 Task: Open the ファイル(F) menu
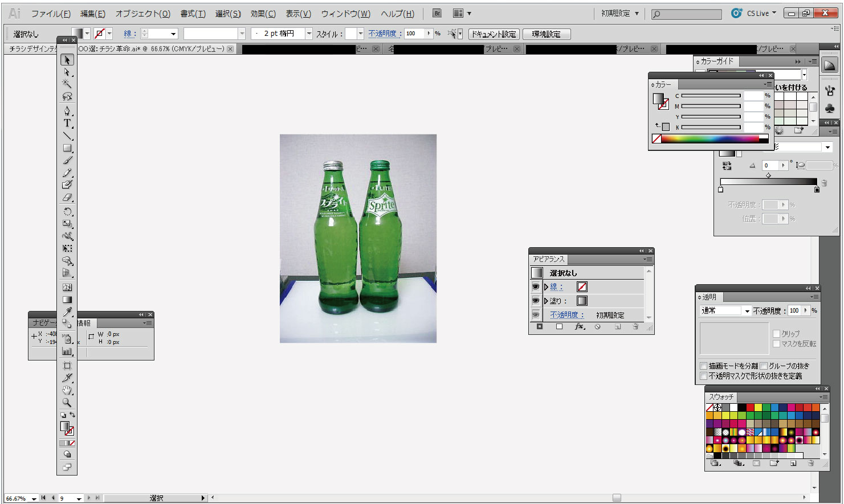51,14
